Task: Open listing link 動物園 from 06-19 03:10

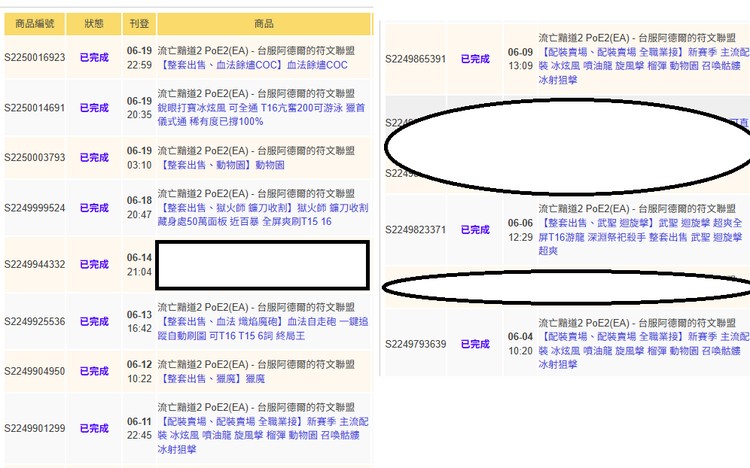Action: [x=221, y=165]
